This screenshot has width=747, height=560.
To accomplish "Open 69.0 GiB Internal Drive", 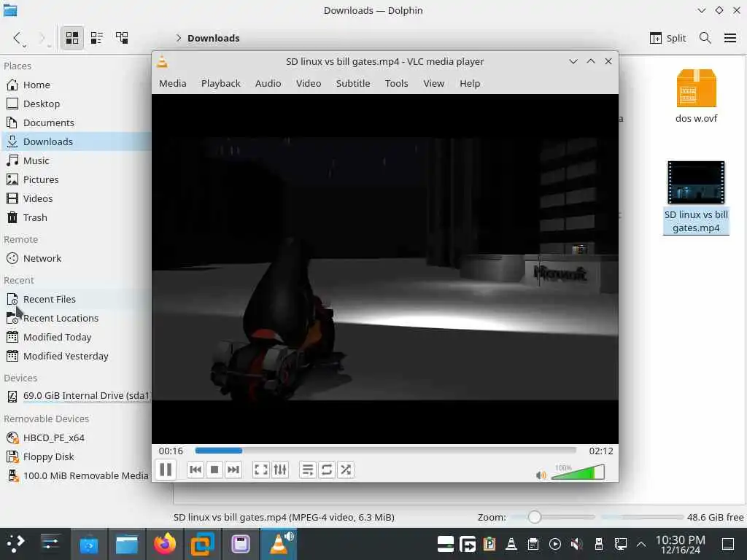I will pyautogui.click(x=76, y=396).
